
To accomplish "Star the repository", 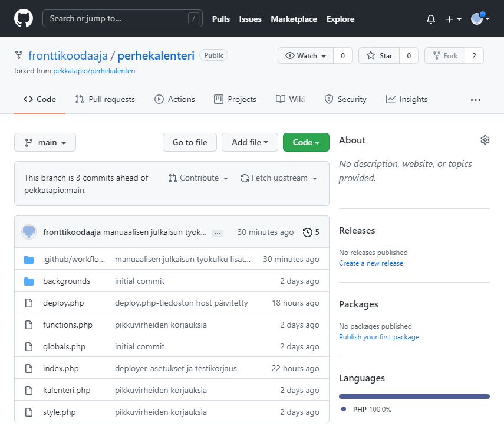I will [x=379, y=55].
